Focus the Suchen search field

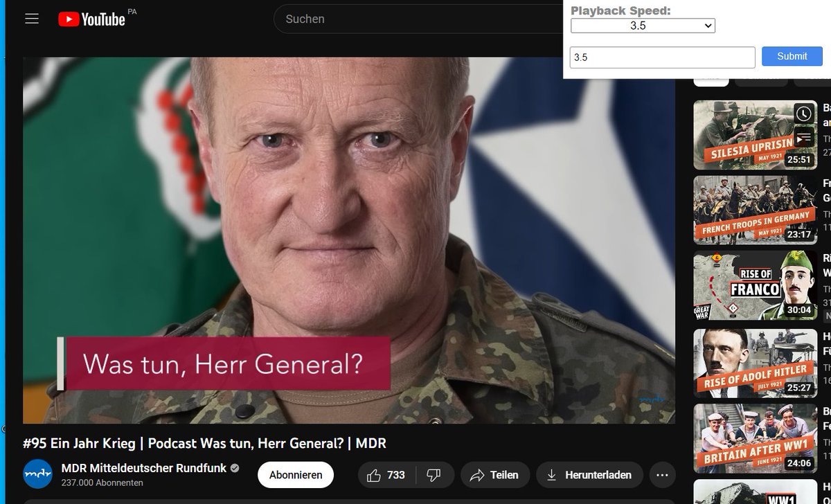(x=418, y=19)
